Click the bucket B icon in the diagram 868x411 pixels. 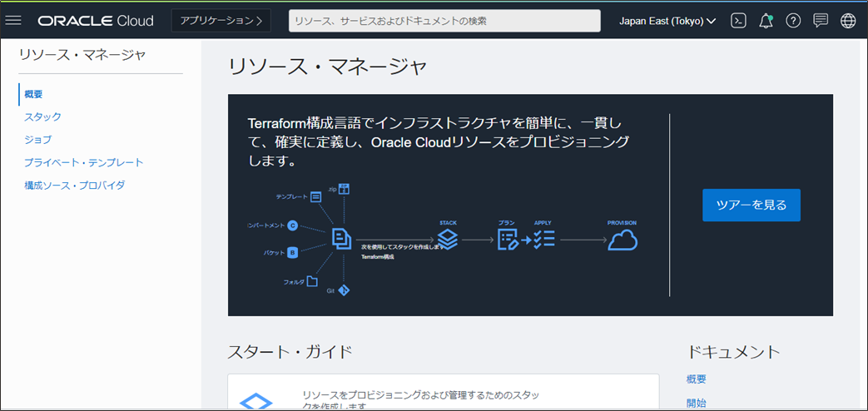(293, 253)
